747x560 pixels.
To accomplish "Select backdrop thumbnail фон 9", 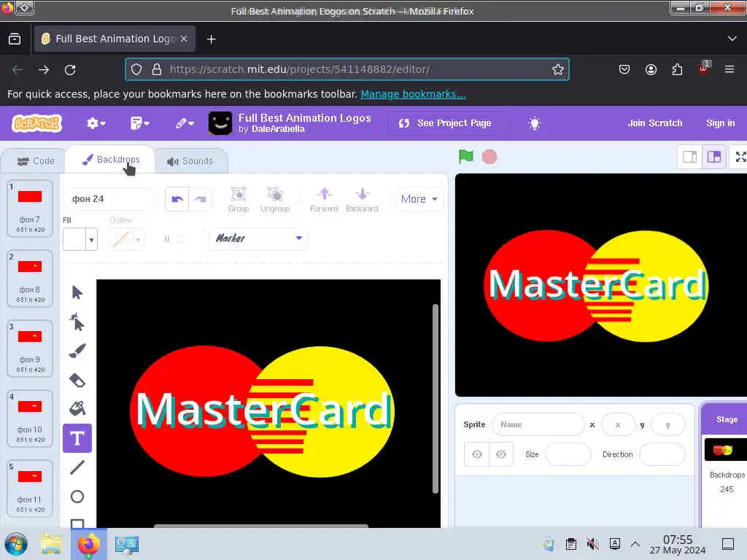I will 29,348.
